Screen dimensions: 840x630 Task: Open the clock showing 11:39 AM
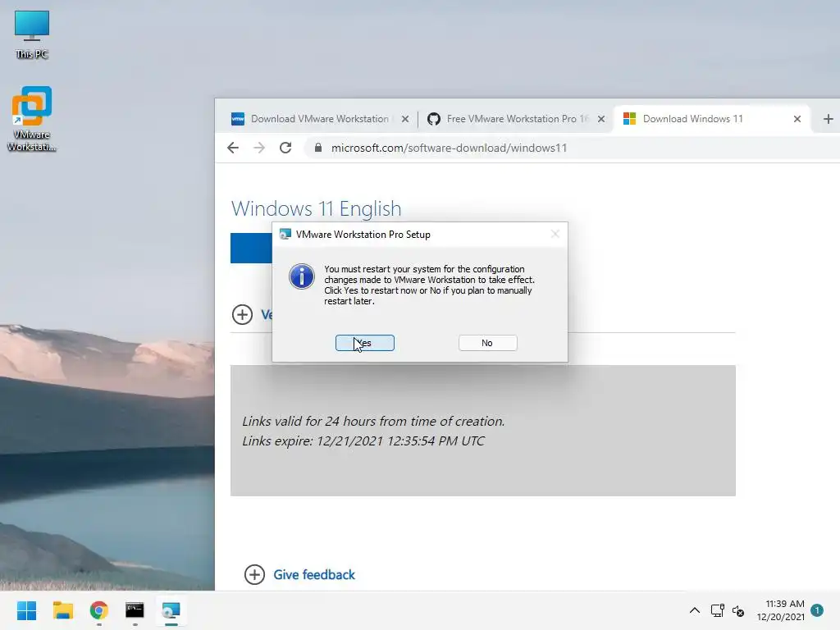(781, 610)
